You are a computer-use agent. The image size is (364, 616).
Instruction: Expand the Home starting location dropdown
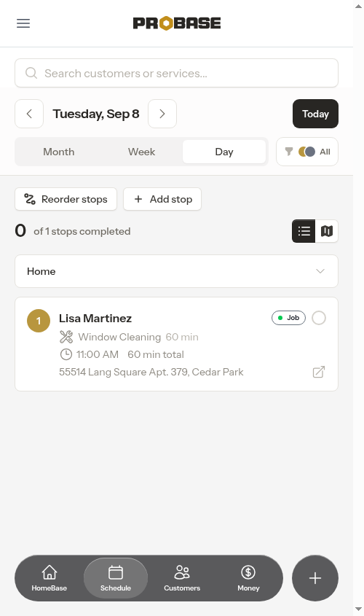coord(176,271)
